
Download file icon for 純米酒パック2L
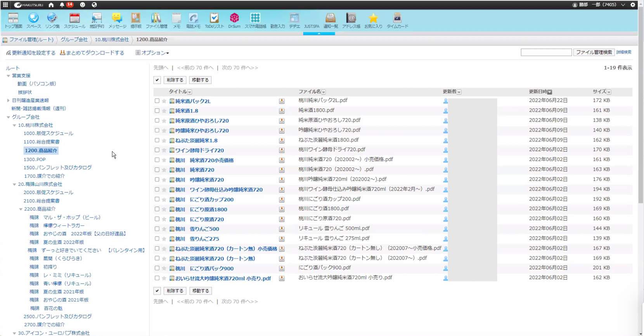(x=282, y=101)
